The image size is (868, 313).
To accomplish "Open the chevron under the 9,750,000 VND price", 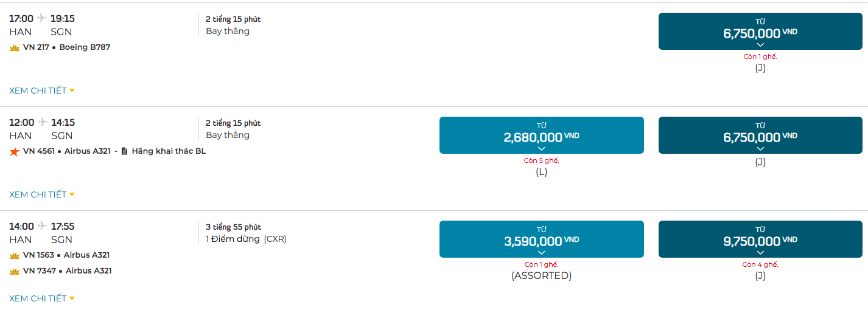I will click(x=760, y=253).
